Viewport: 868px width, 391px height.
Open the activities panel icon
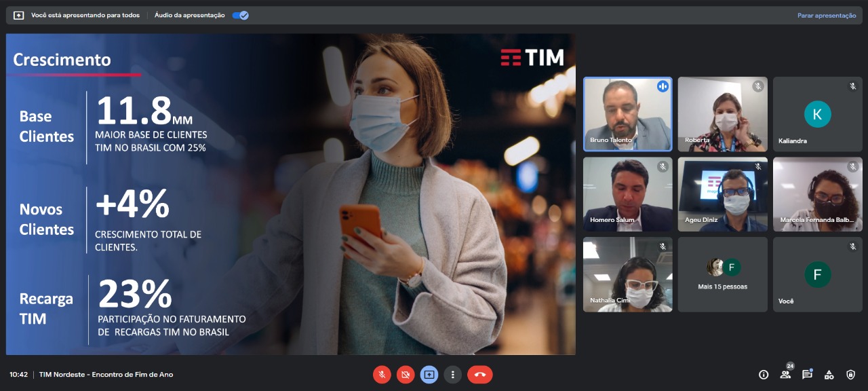pyautogui.click(x=829, y=375)
